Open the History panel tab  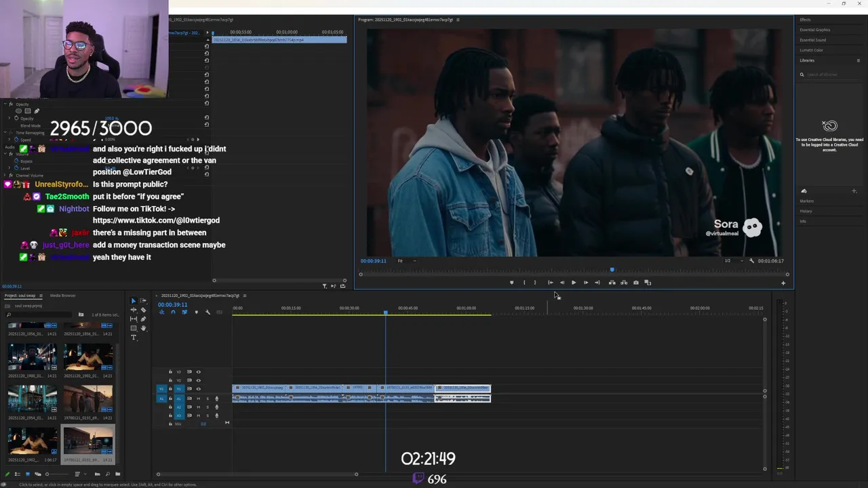point(806,211)
